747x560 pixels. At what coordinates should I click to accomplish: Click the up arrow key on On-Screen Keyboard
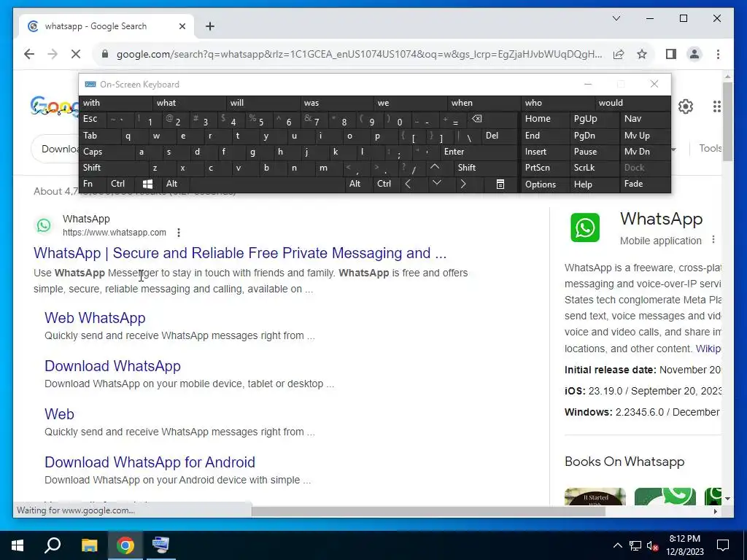tap(435, 167)
